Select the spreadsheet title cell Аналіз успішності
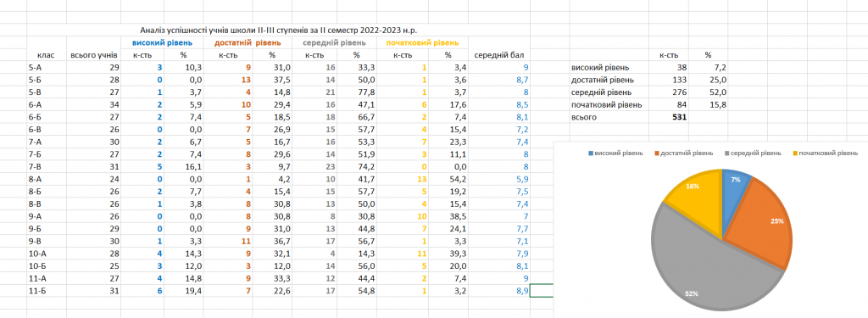868x318 pixels. click(283, 30)
